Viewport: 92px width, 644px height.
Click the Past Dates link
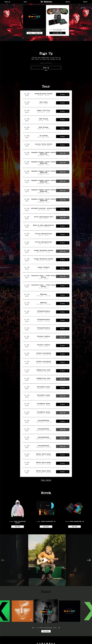(x=46, y=480)
